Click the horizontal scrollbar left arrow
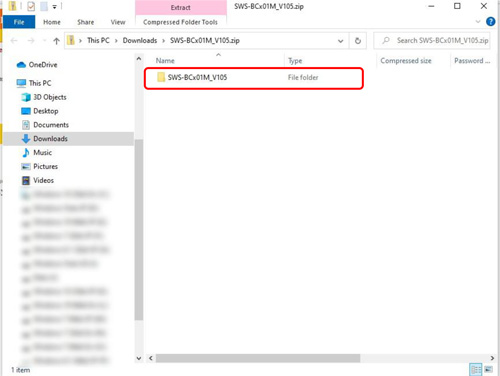This screenshot has height=376, width=500. coord(151,358)
